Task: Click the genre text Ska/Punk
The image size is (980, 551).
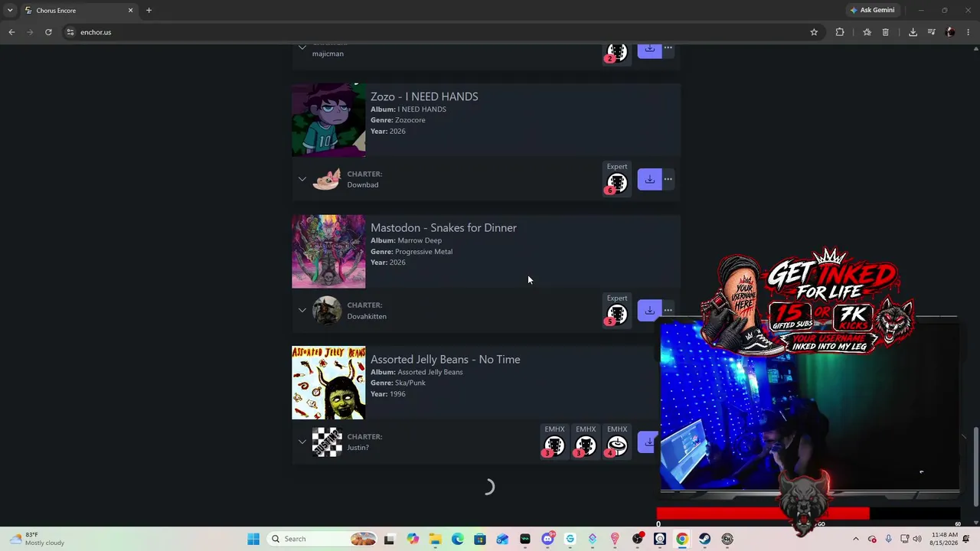Action: (x=410, y=383)
